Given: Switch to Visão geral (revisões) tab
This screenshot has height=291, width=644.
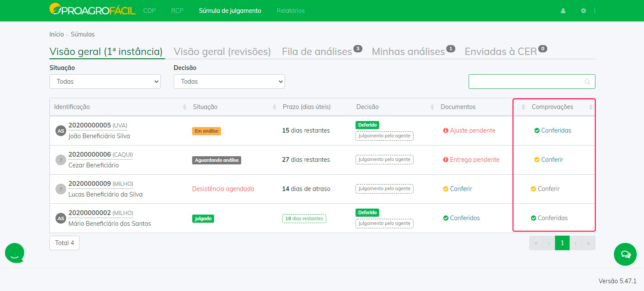Looking at the screenshot, I should [222, 52].
